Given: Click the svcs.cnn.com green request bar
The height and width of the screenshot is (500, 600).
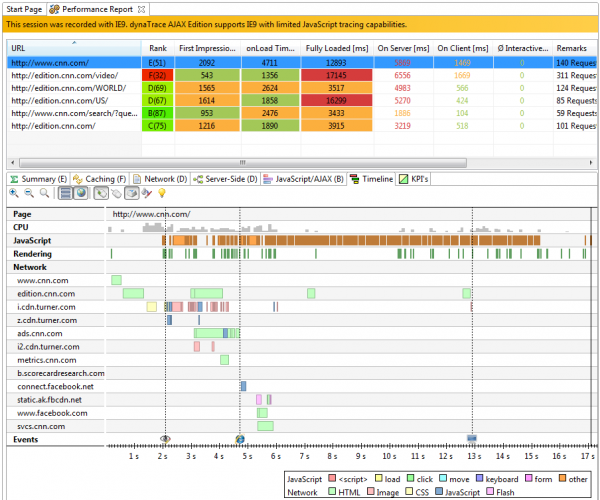Looking at the screenshot, I should tap(265, 426).
